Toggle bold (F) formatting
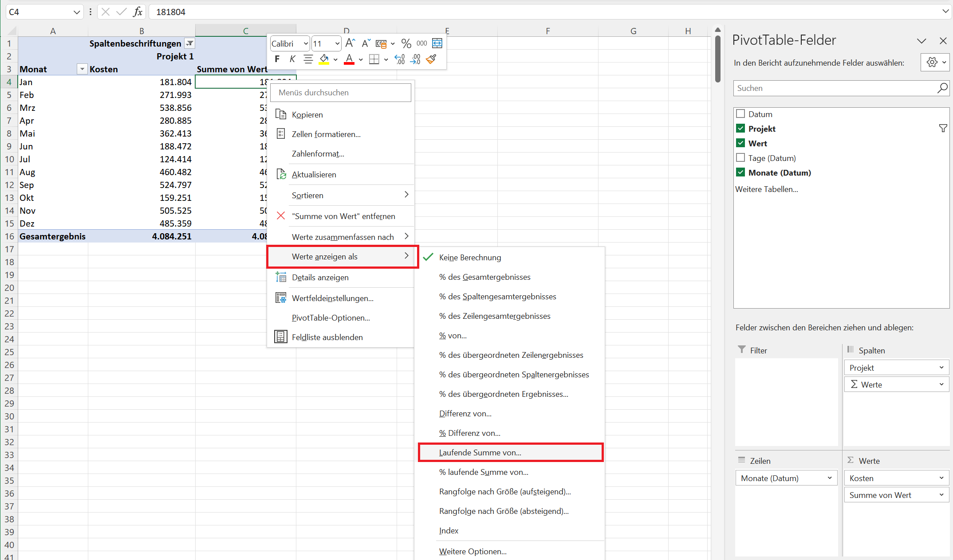 click(277, 59)
